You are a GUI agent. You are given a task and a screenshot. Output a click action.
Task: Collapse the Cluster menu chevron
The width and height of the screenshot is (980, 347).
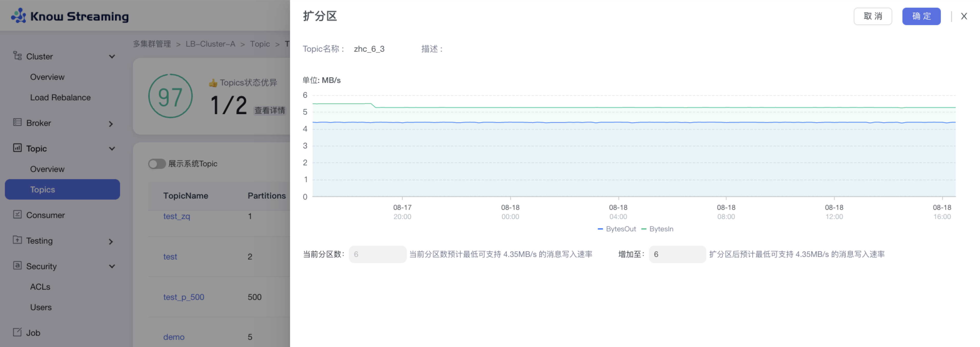click(x=112, y=57)
